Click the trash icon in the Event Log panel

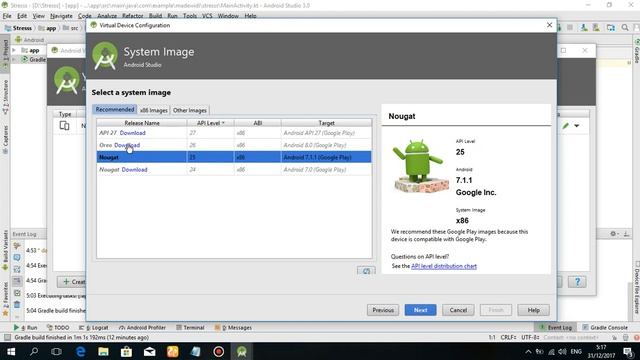pyautogui.click(x=17, y=304)
